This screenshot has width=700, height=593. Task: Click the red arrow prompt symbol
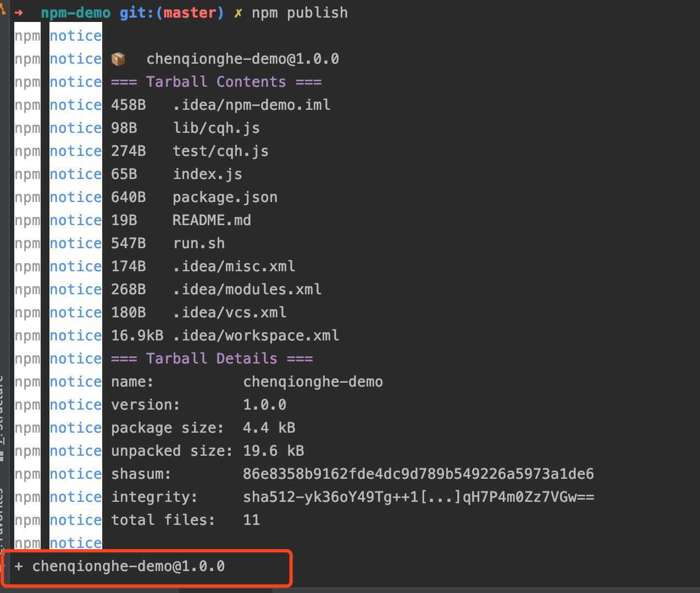point(19,13)
